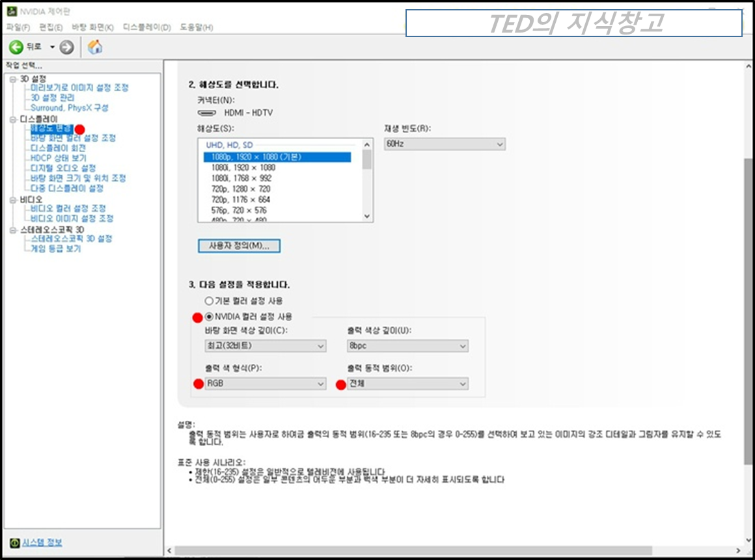Viewport: 755px width, 560px height.
Task: Open 디스플레이 회전 page
Action: coord(59,148)
